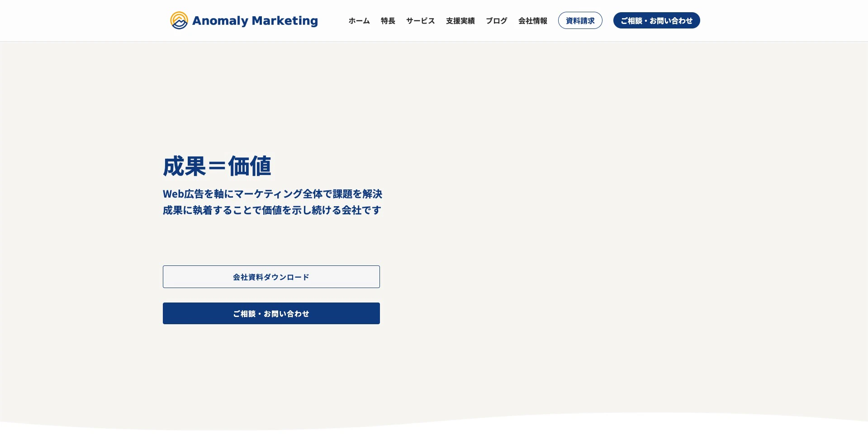Click the hero ご相談・お問い合わせ rectangular button
The height and width of the screenshot is (435, 868).
point(271,313)
